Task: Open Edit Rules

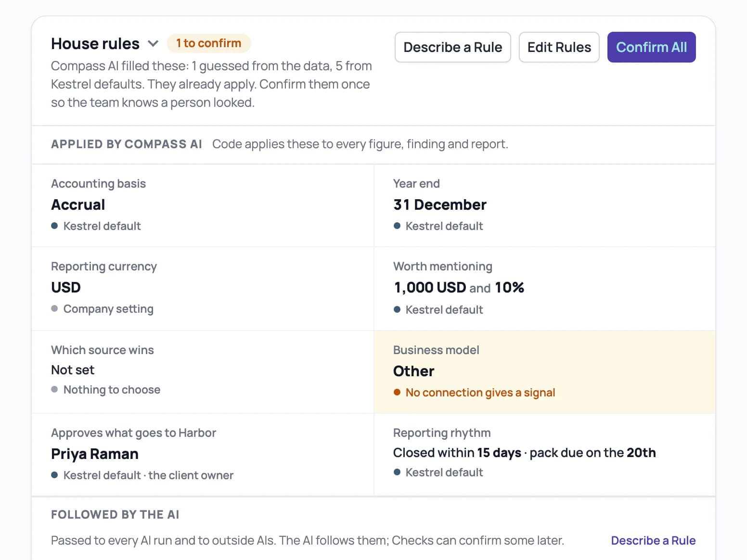Action: tap(559, 47)
